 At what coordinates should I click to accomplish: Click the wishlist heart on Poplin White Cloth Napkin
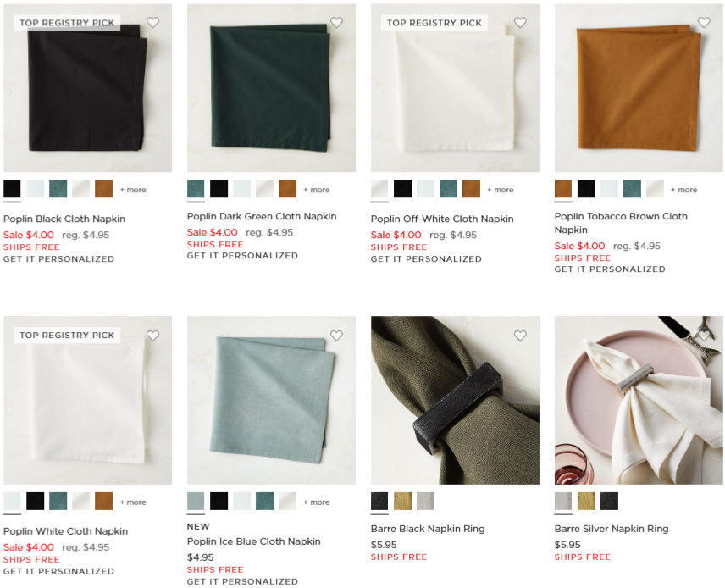pos(153,335)
